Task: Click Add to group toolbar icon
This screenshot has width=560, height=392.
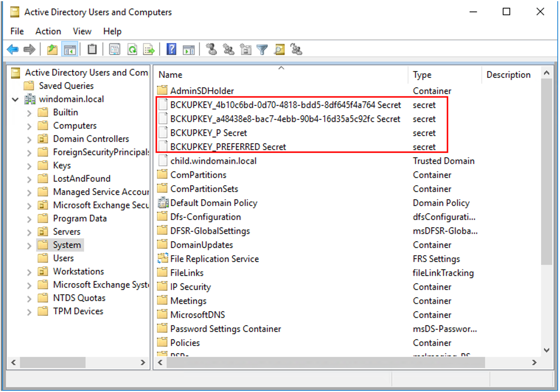Action: [x=296, y=49]
